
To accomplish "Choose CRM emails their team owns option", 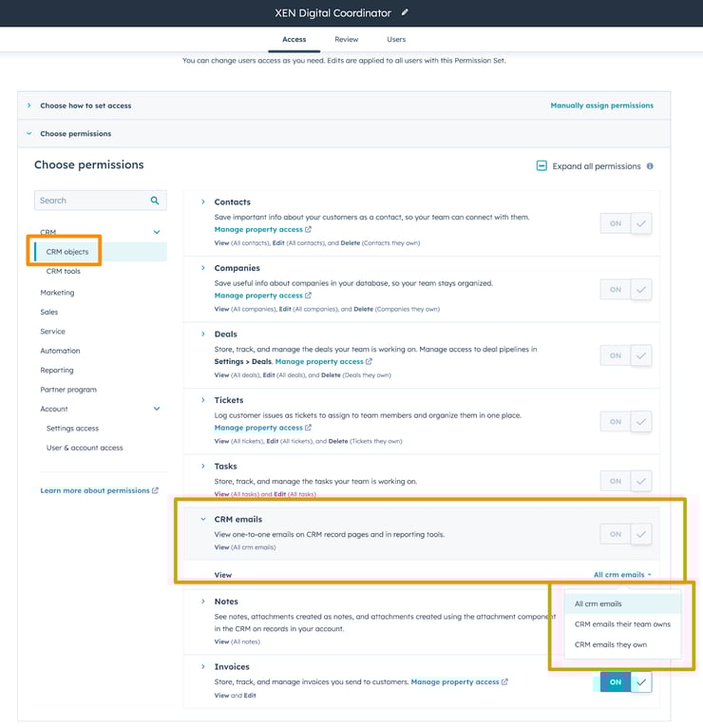I will coord(622,624).
